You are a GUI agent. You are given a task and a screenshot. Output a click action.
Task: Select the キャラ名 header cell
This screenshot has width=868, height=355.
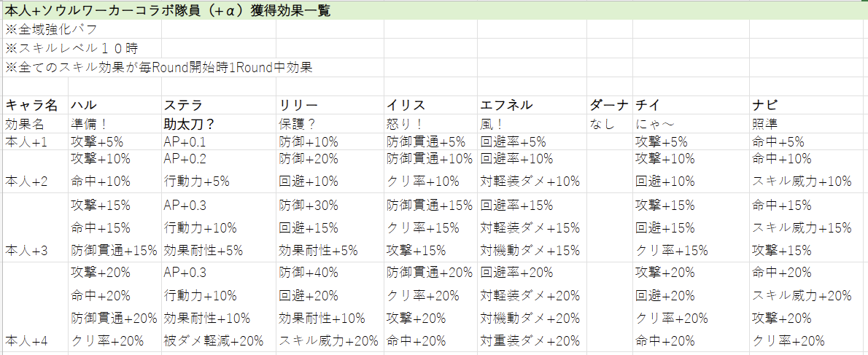(31, 106)
